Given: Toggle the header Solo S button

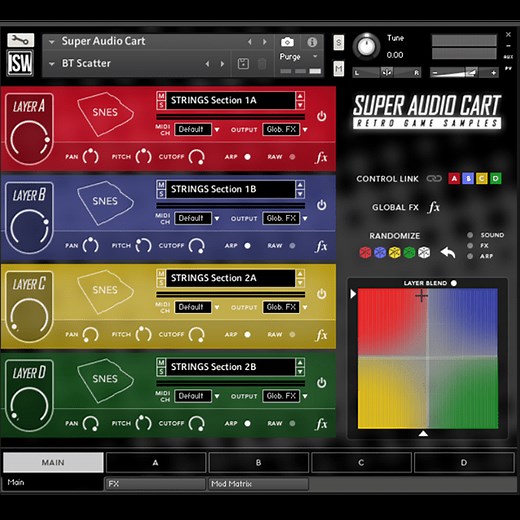Looking at the screenshot, I should 339,42.
